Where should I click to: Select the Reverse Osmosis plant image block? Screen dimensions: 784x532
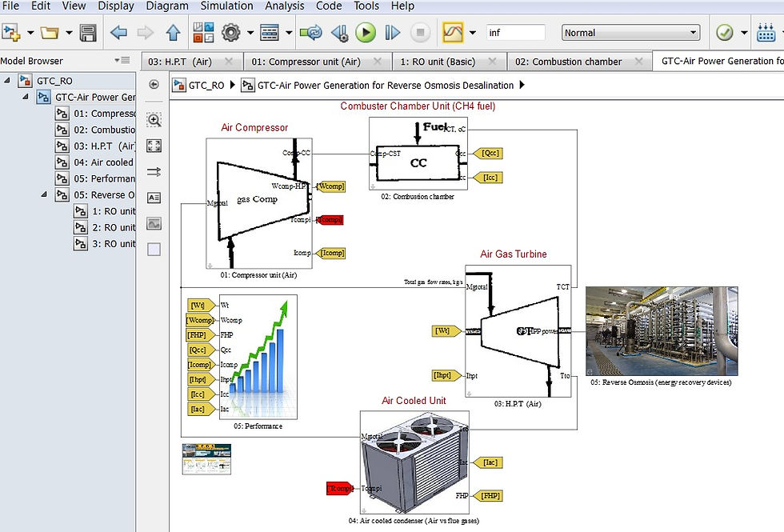[662, 330]
